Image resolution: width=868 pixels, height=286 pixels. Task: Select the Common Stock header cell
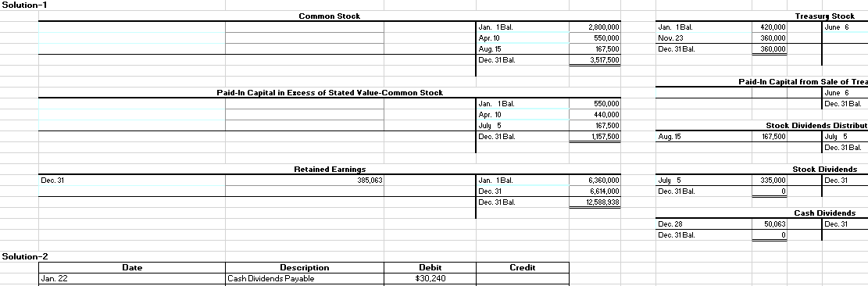tap(330, 16)
